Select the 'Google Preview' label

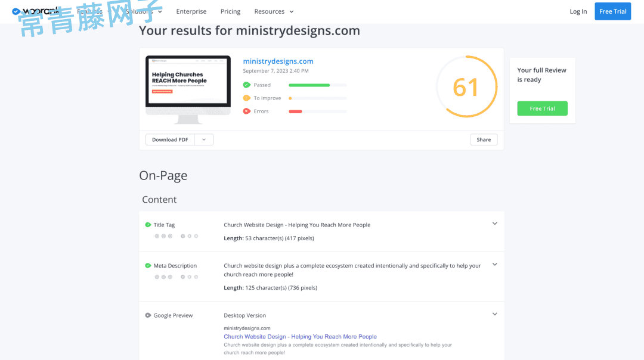[x=173, y=315]
